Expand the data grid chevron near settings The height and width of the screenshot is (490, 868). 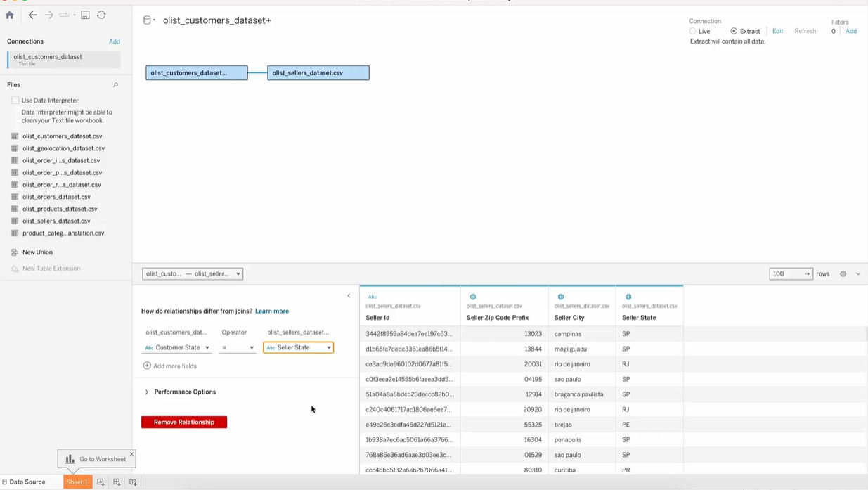pyautogui.click(x=858, y=274)
